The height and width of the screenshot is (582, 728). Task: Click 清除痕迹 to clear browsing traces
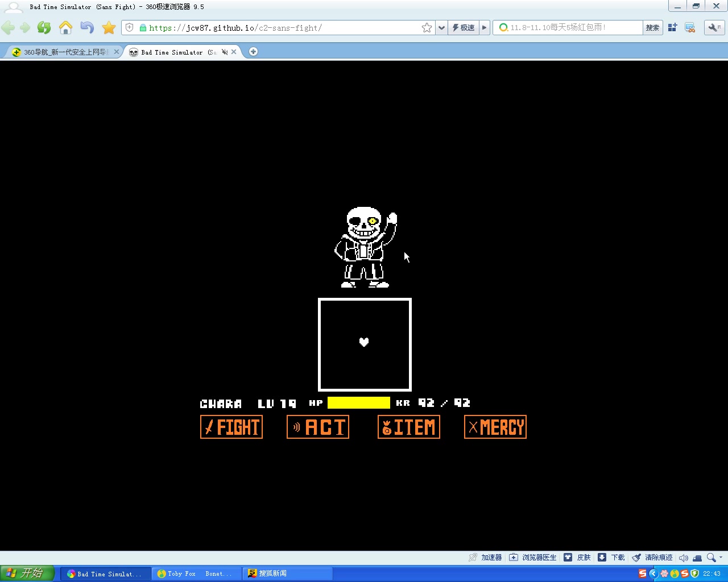pyautogui.click(x=652, y=558)
